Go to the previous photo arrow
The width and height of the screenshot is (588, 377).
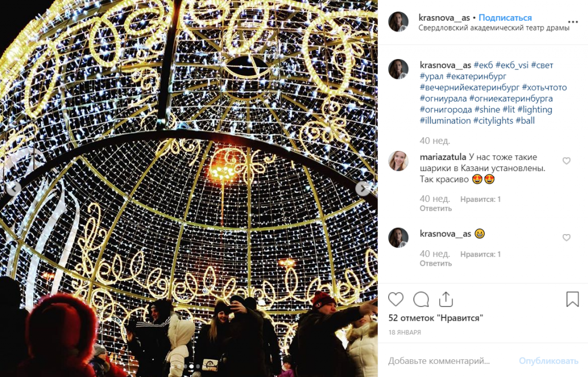[x=14, y=188]
